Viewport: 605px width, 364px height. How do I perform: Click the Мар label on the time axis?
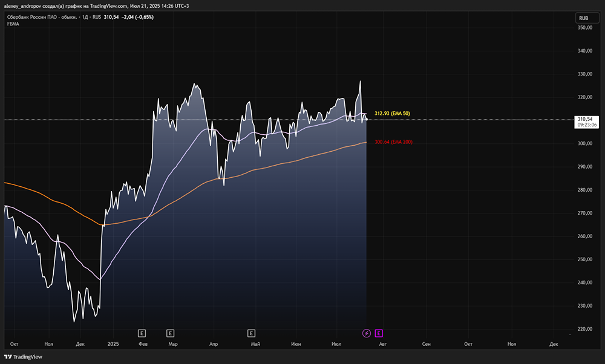[x=173, y=344]
